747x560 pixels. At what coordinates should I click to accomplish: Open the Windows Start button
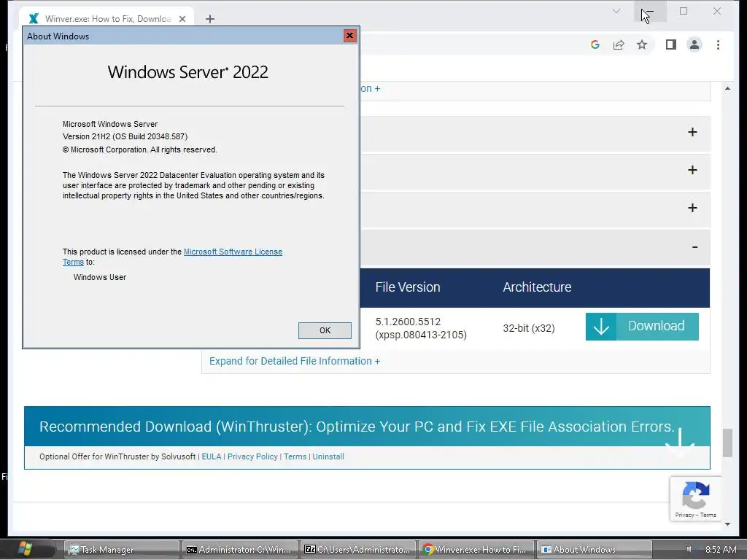click(x=25, y=549)
